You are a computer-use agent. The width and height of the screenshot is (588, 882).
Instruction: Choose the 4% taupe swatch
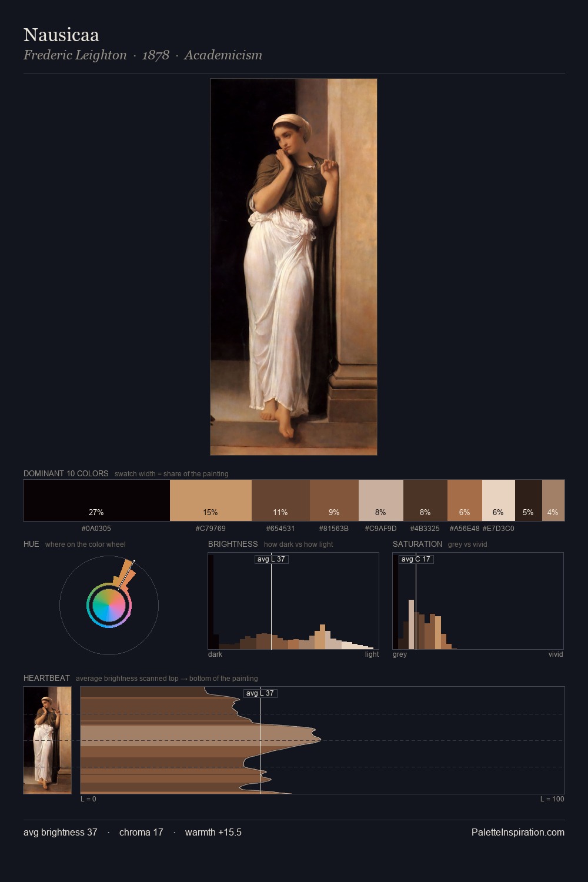click(553, 500)
